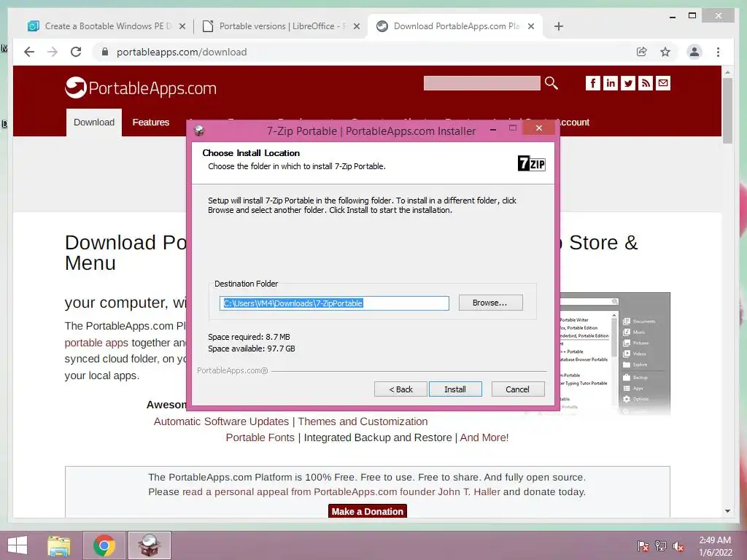Screen dimensions: 747x560
Task: Click the webpage scroll down arrow
Action: pos(727,511)
